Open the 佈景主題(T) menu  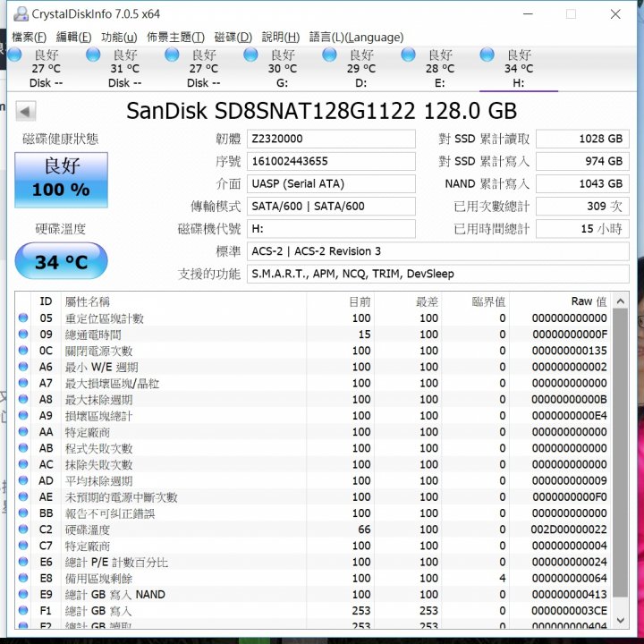point(175,37)
